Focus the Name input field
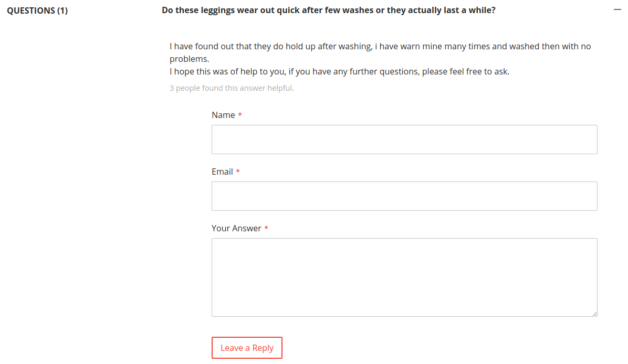The height and width of the screenshot is (364, 628). (404, 140)
